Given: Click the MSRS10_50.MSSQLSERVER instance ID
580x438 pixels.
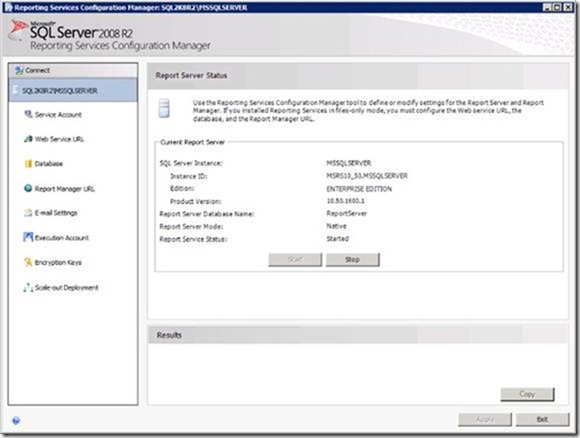Looking at the screenshot, I should tap(367, 175).
